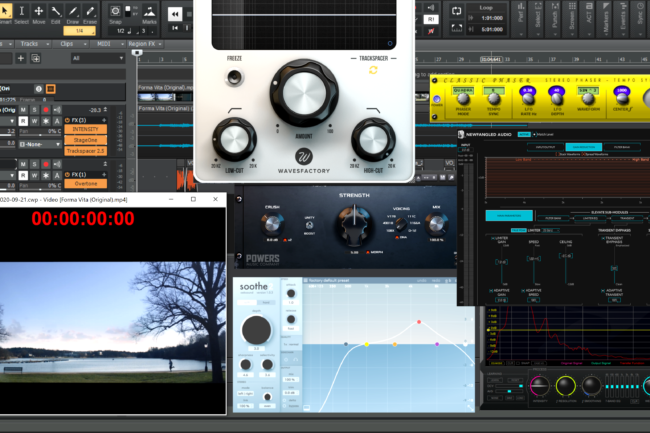Add an effect to the FX(3) rack
This screenshot has width=650, height=433.
tap(104, 120)
